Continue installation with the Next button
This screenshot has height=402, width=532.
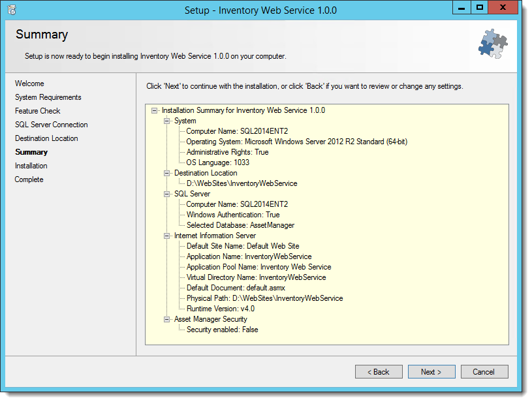[431, 372]
